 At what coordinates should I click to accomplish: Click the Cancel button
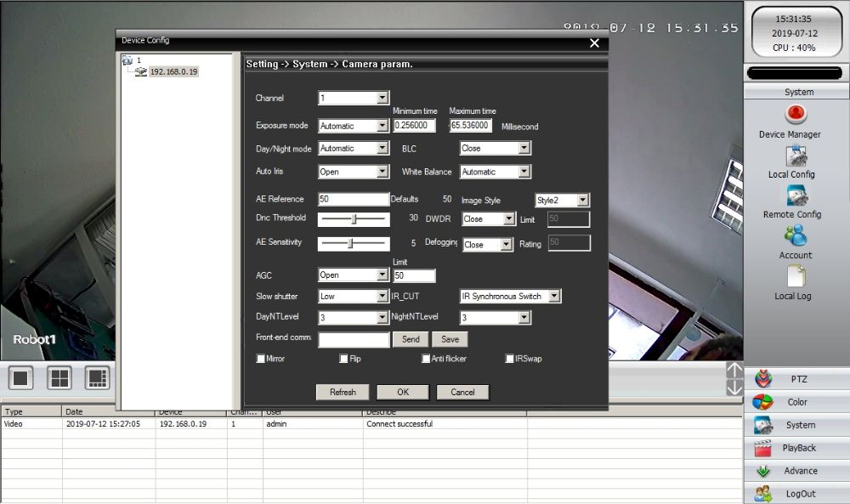(462, 392)
